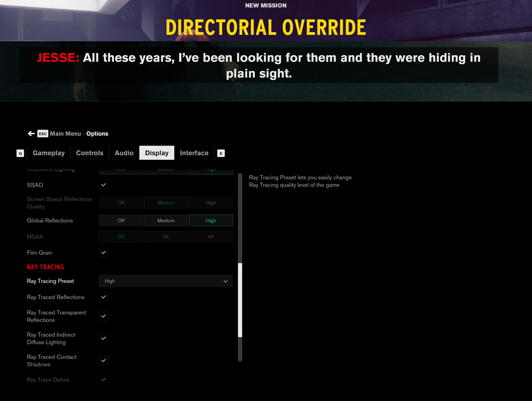Screen dimensions: 532x401
Task: Switch to the Controls tab
Action: click(90, 153)
